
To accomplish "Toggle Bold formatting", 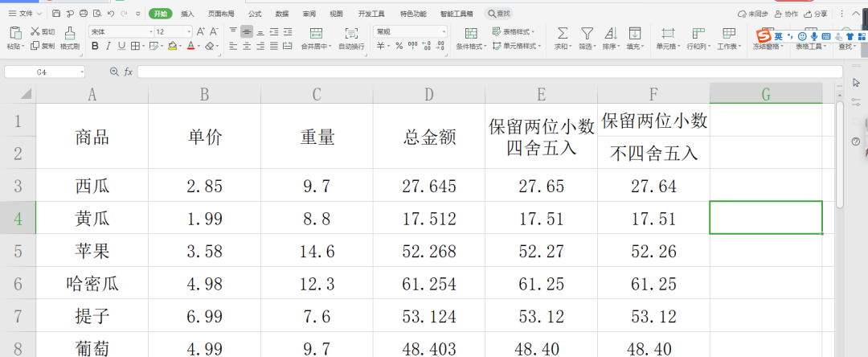I will (x=95, y=47).
